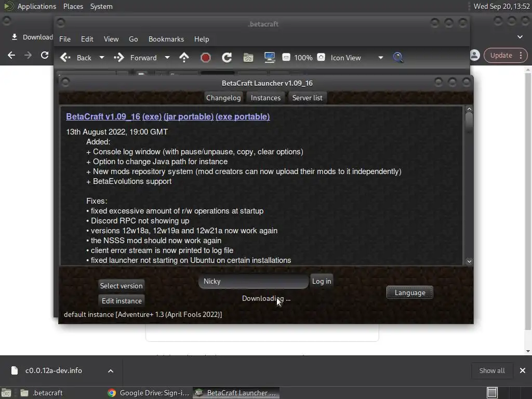
Task: Switch to the Instances tab
Action: pos(265,98)
